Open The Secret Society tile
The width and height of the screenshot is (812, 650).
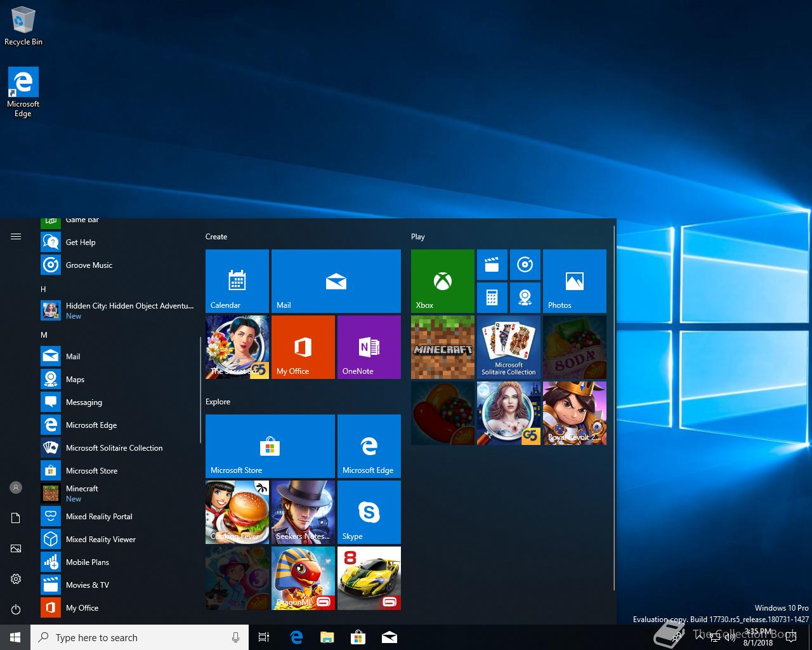[x=237, y=347]
